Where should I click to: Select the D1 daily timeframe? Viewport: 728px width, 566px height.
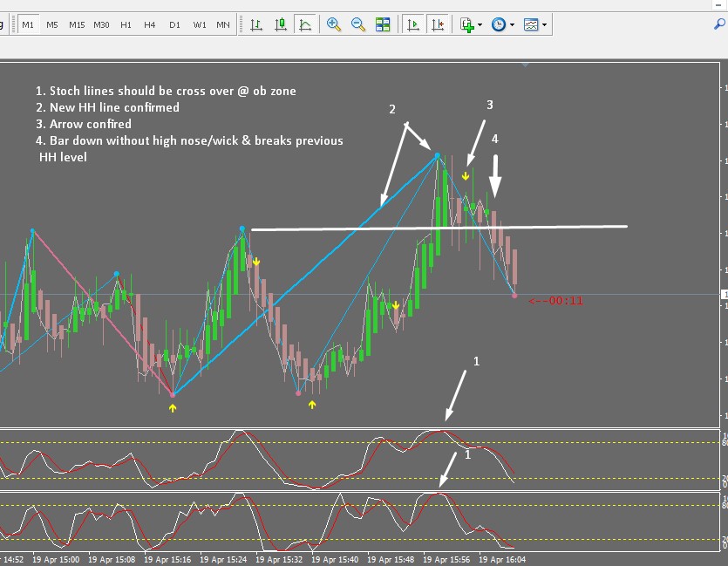click(174, 24)
